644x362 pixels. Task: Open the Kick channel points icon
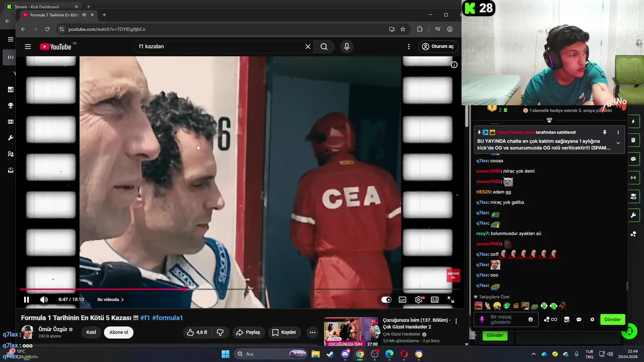tap(550, 320)
